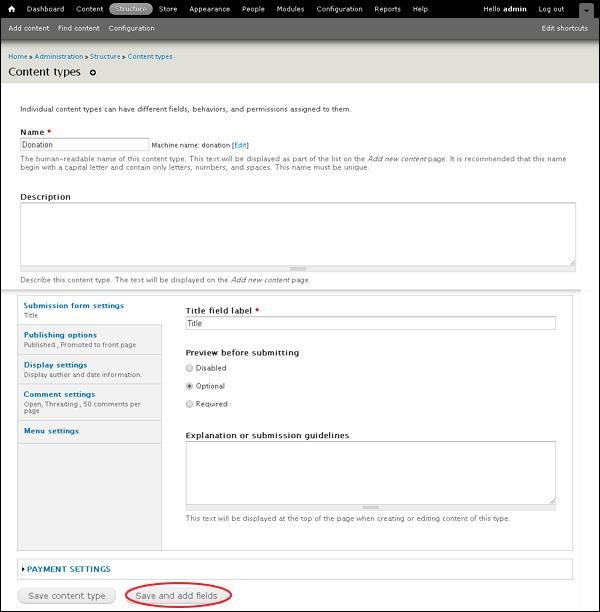
Task: Toggle the shortcut drawer arrow at top right
Action: (x=586, y=11)
